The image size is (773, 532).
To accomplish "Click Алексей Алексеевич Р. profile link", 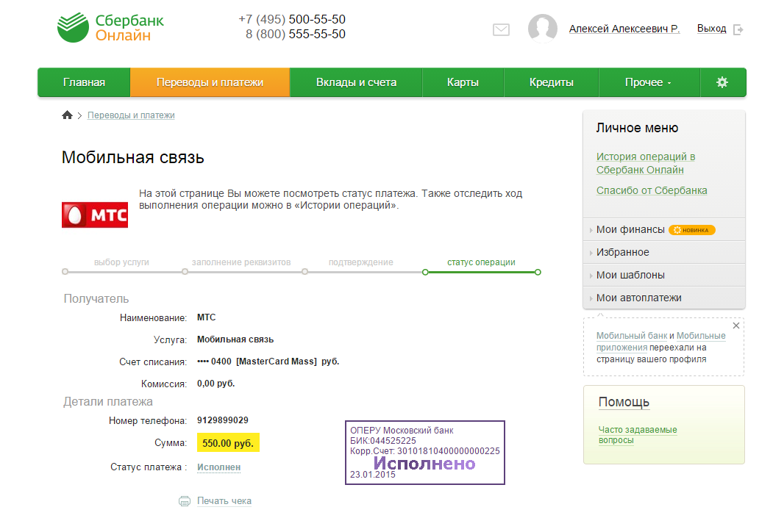I will point(624,29).
